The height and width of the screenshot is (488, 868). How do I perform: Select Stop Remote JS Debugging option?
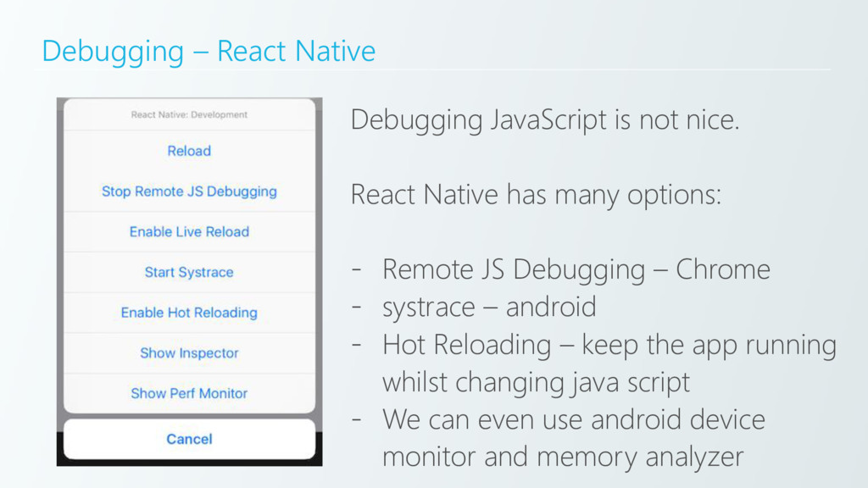189,191
